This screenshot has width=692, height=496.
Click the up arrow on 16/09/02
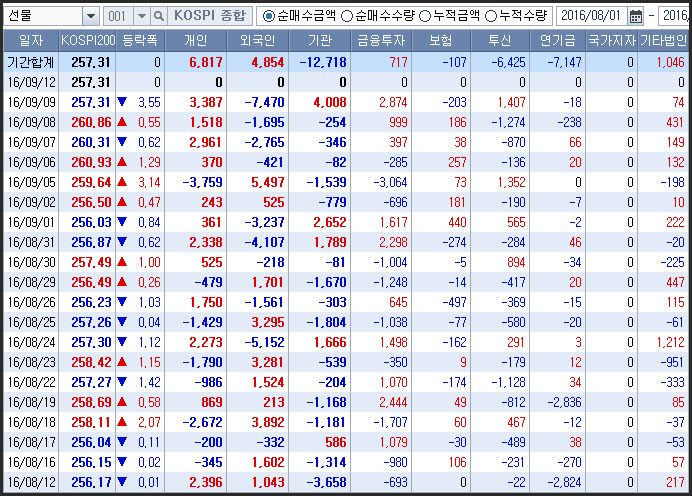click(122, 202)
